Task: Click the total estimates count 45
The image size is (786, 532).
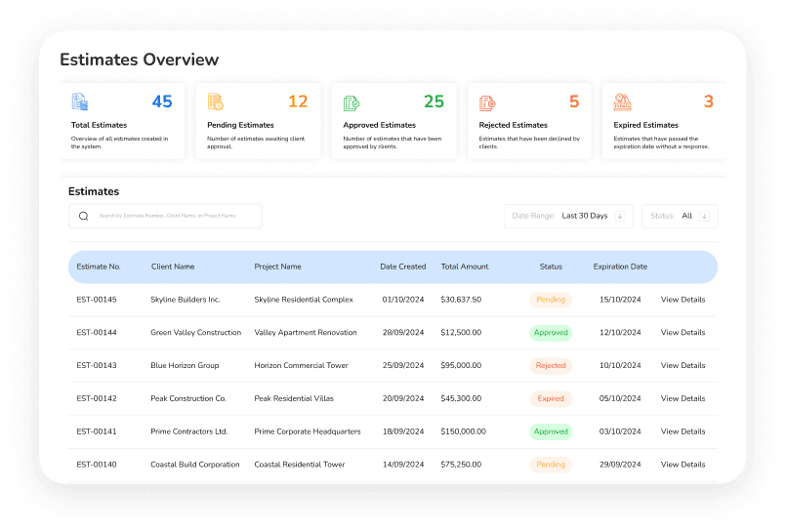Action: [162, 102]
